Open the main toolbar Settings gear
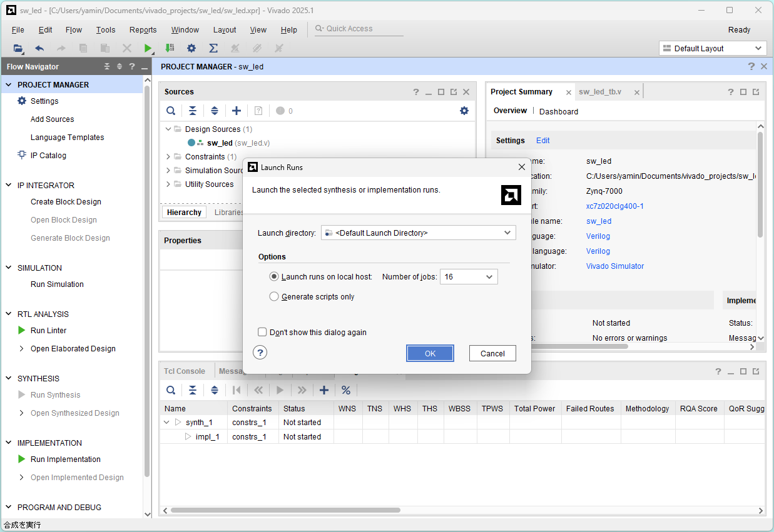 pos(191,48)
